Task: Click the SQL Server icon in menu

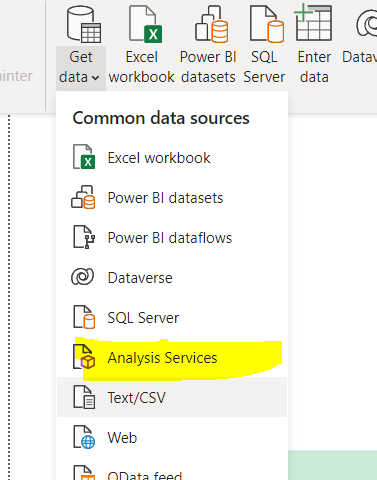Action: pyautogui.click(x=84, y=317)
